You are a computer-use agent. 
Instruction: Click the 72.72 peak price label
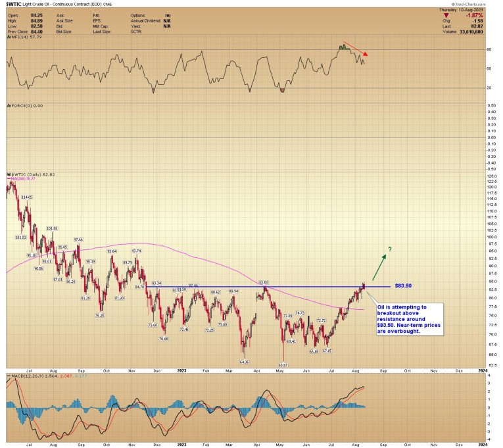[322, 320]
